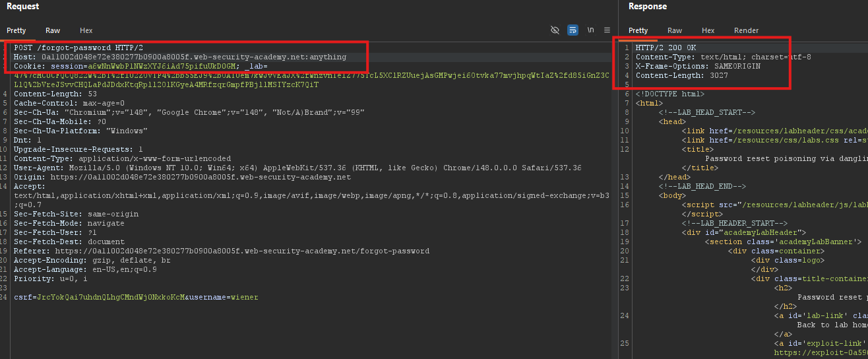Click the 'POST /forgot-password HTTP/2' request line
Screen dimensions: 868x359
(78, 48)
